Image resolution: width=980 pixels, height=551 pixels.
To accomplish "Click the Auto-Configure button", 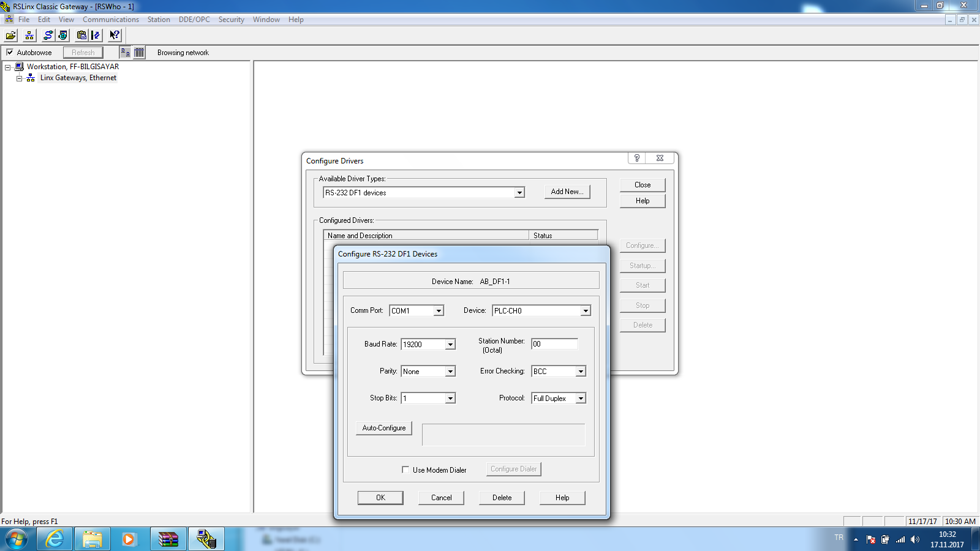I will point(384,428).
